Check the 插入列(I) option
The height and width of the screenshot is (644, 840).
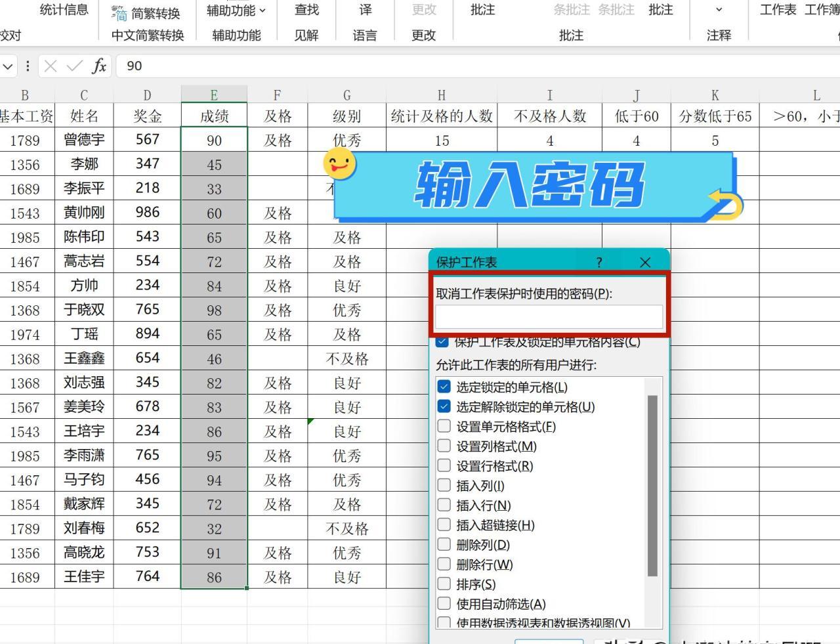click(444, 485)
